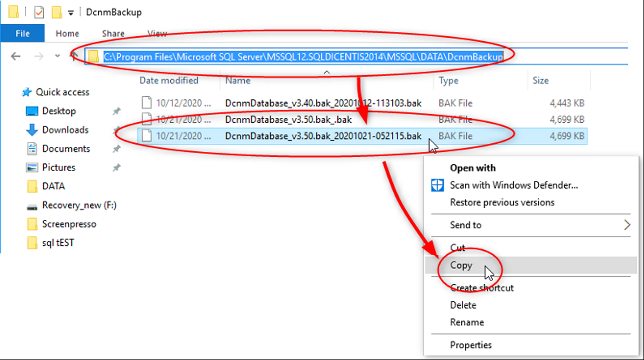The image size is (644, 360).
Task: Open Desktop in navigation pane
Action: point(59,111)
